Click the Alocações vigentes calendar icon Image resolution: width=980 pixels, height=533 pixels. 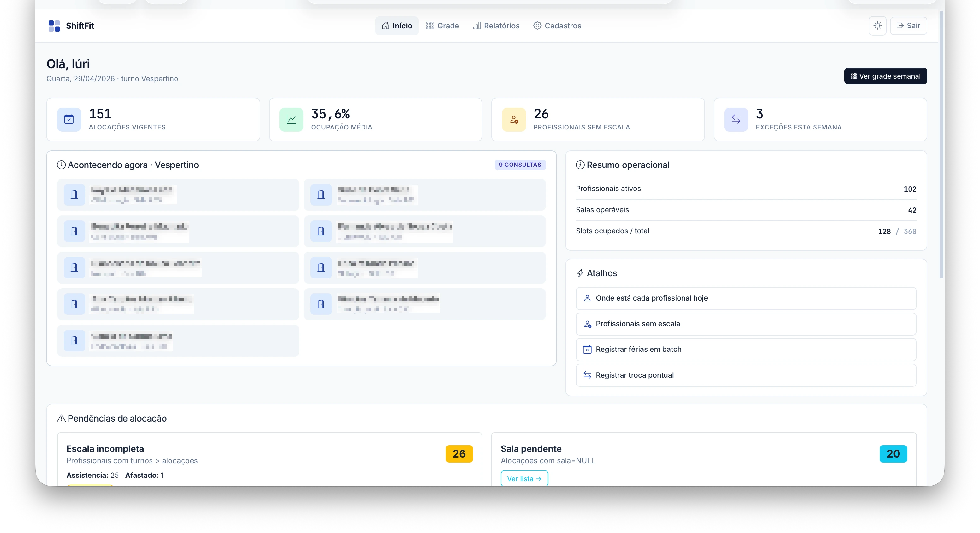pos(69,119)
